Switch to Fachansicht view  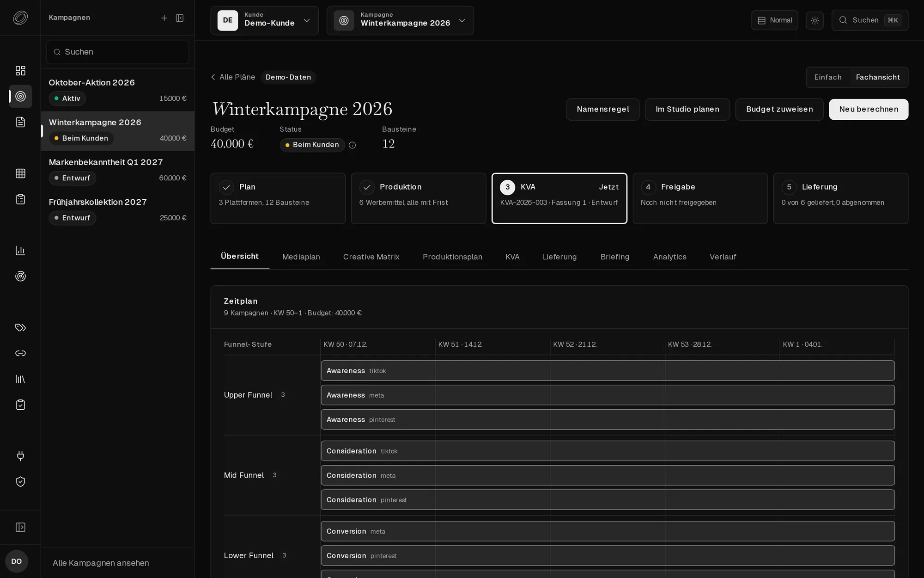click(878, 77)
